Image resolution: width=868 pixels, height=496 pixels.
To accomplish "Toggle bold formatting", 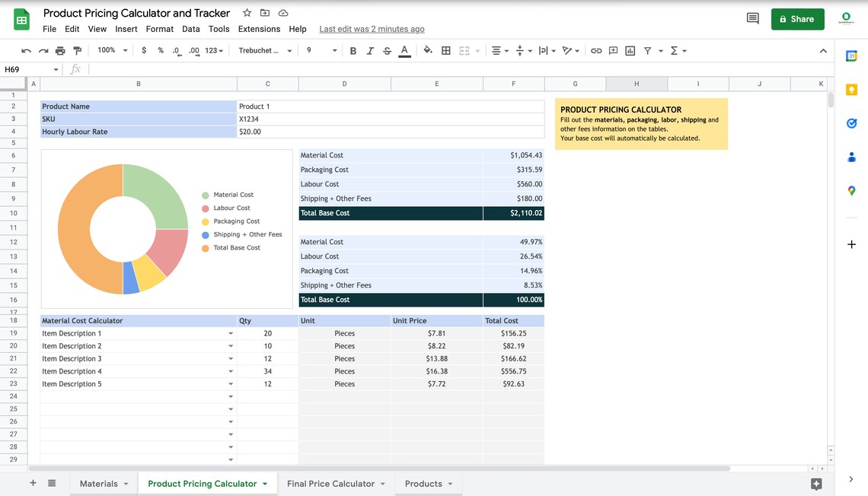I will 353,50.
